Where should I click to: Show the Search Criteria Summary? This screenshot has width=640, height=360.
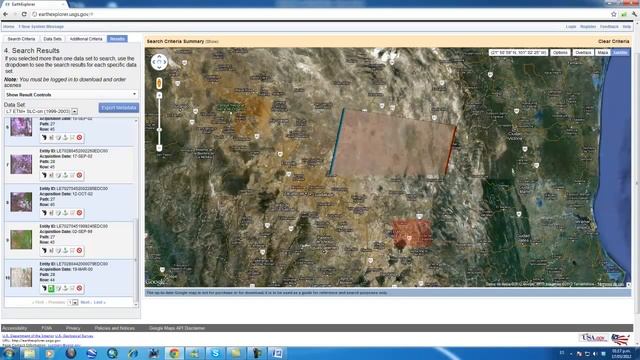[212, 42]
